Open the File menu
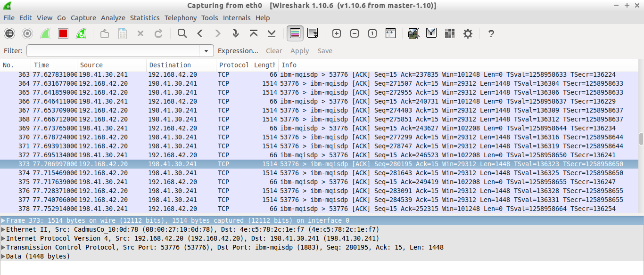 (9, 18)
